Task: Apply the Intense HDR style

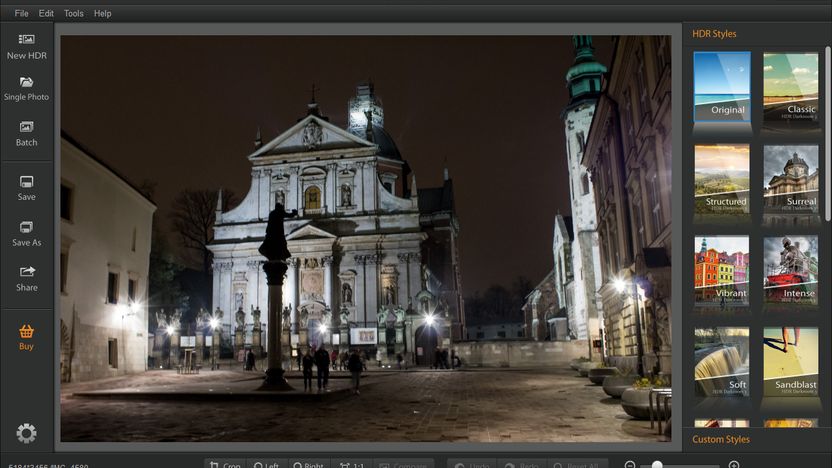Action: 791,270
